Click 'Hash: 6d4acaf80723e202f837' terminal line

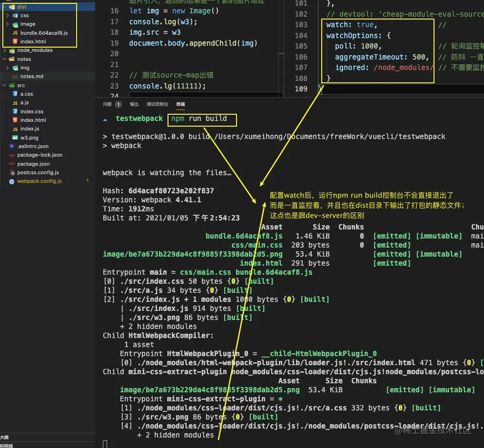click(158, 191)
